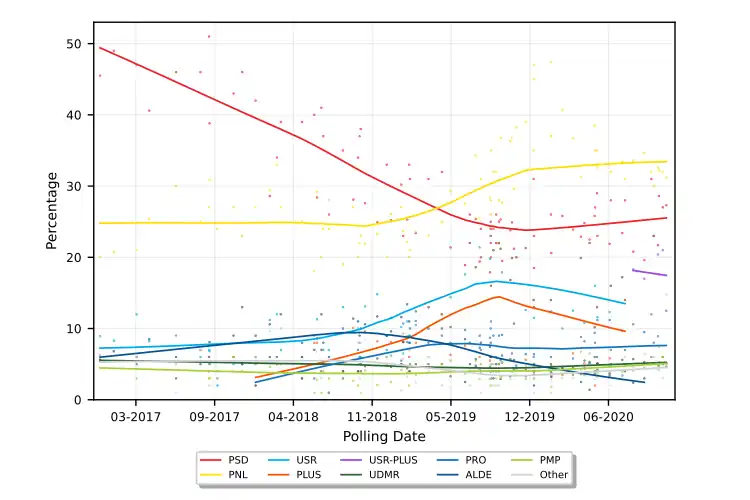
Task: Click the 05-2019 date tick label
Action: tap(449, 416)
